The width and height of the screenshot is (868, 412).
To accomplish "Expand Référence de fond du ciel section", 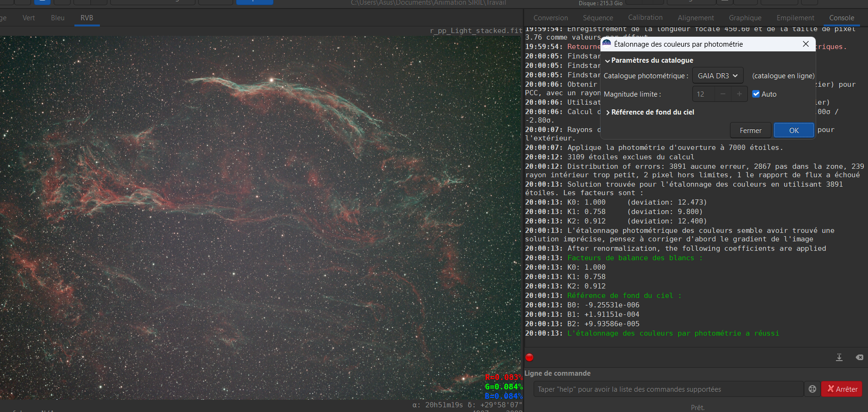I will [649, 112].
